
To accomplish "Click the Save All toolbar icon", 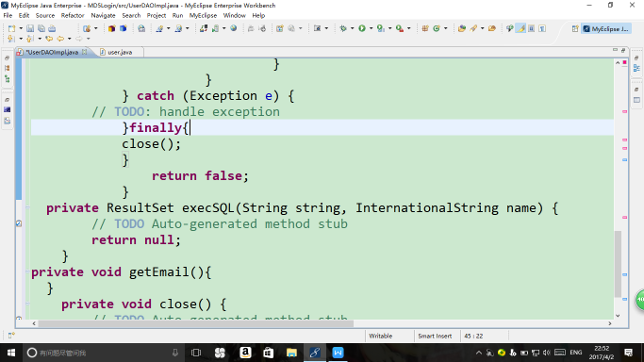I will coord(41,28).
